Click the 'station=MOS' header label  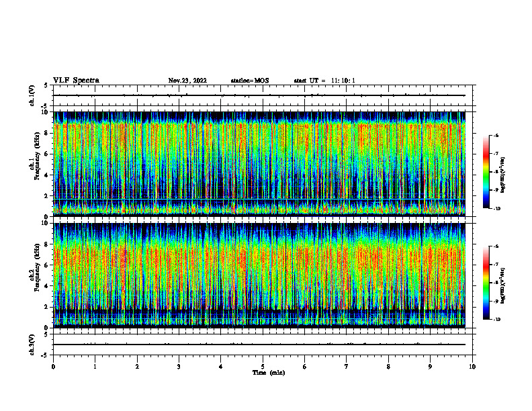point(250,81)
